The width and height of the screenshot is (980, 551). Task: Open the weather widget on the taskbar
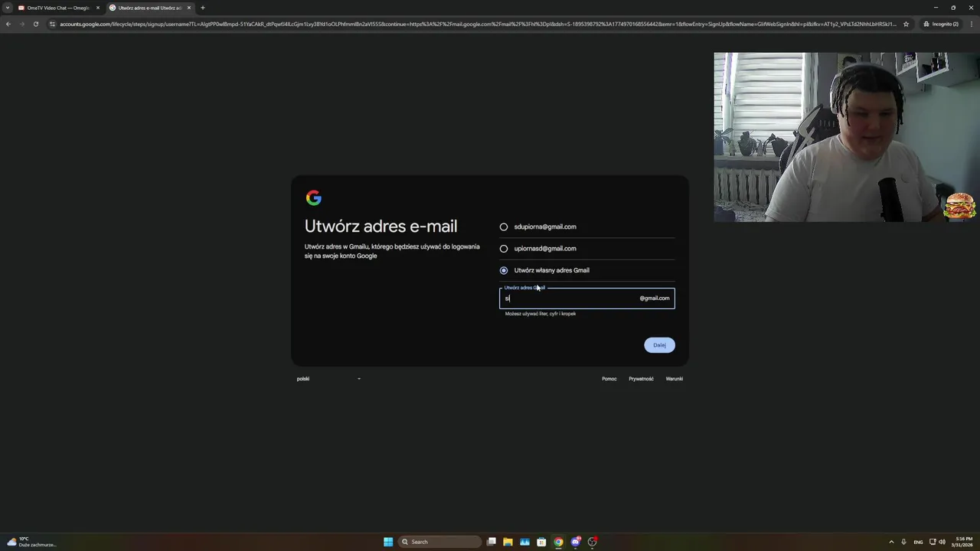pos(31,542)
